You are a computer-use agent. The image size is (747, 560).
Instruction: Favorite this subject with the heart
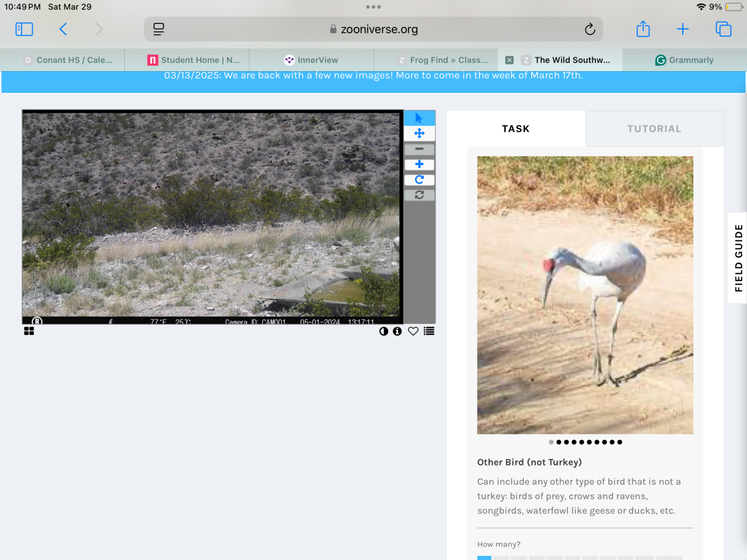coord(413,331)
